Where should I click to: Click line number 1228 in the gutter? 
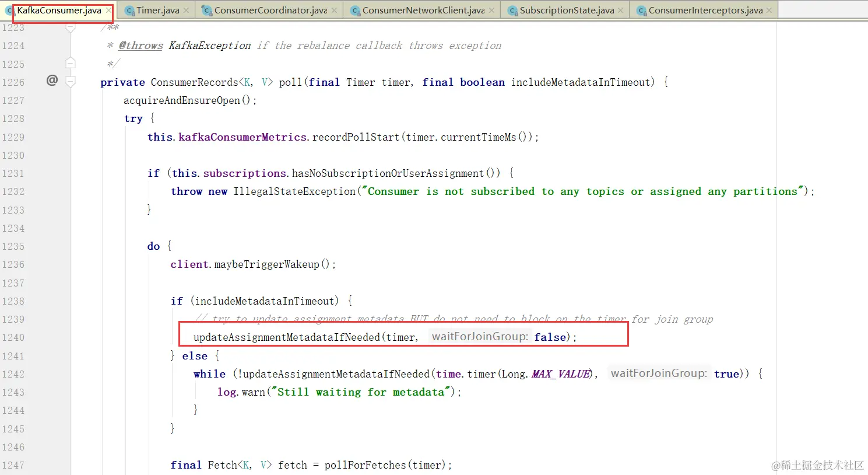coord(13,118)
